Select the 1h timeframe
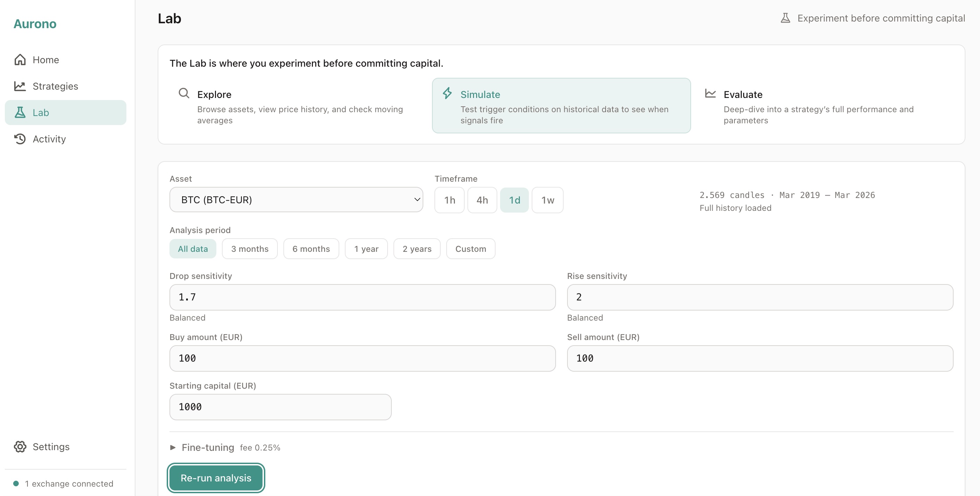980x496 pixels. pos(449,200)
